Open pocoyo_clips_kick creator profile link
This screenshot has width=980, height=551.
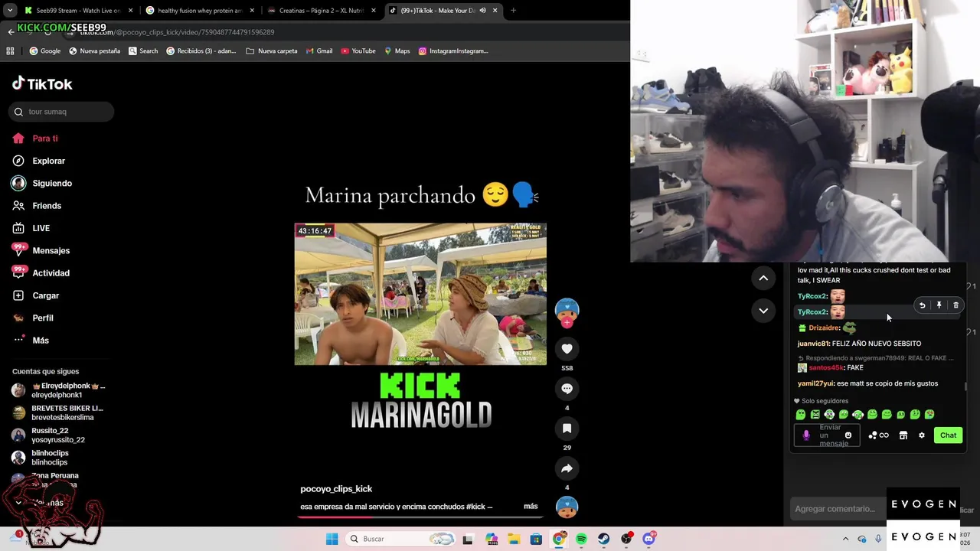336,489
